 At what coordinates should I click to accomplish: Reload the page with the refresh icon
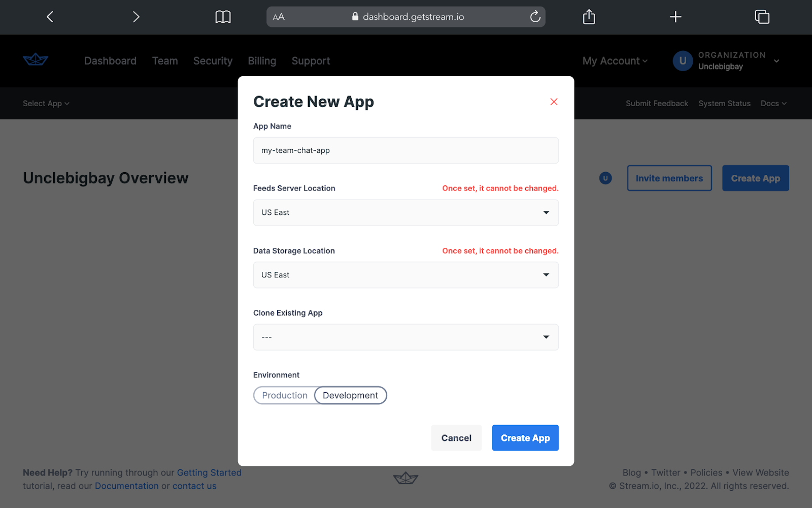(x=535, y=16)
